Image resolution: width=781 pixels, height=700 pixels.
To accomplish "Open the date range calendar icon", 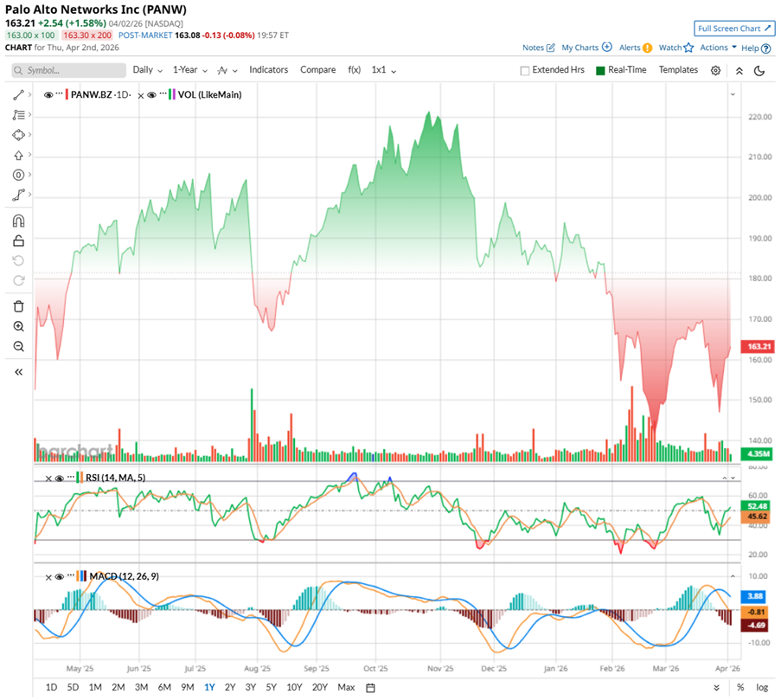I will click(370, 688).
